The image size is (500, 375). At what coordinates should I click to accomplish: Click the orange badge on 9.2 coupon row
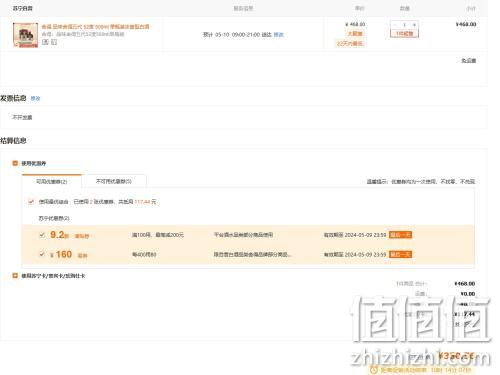click(401, 235)
